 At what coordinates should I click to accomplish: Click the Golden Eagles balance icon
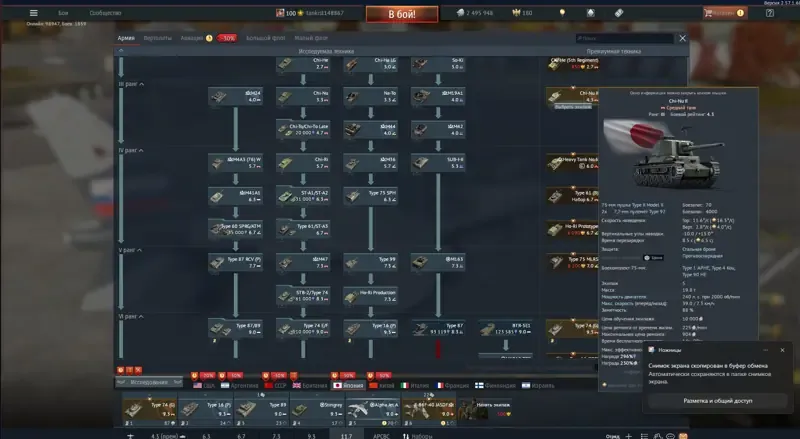(516, 13)
